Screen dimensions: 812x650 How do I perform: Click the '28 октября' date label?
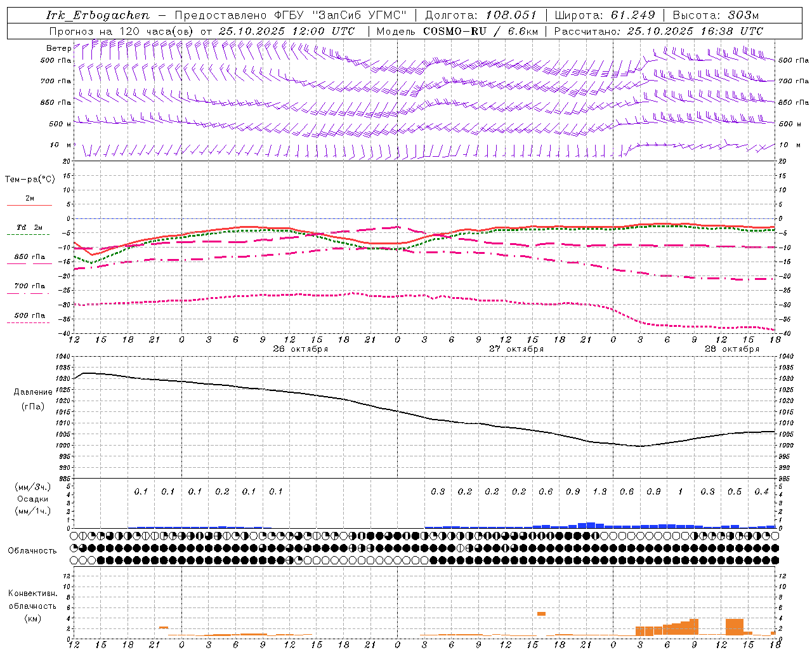tap(731, 349)
